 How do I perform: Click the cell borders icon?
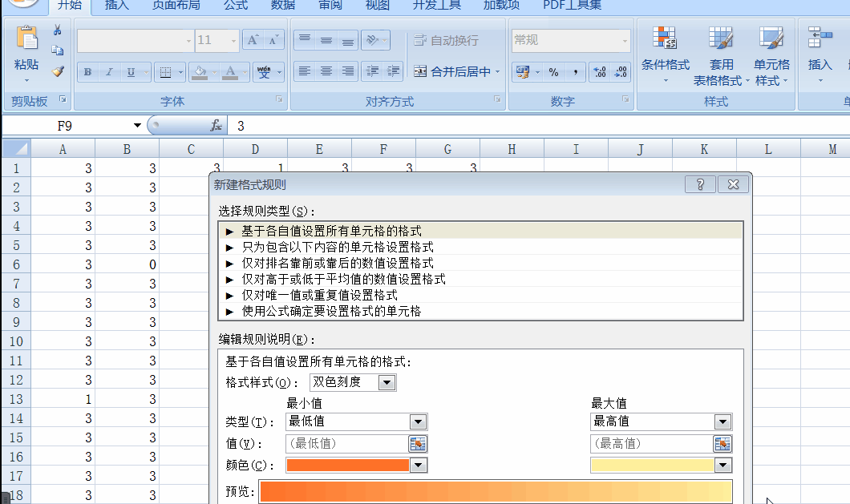click(166, 71)
